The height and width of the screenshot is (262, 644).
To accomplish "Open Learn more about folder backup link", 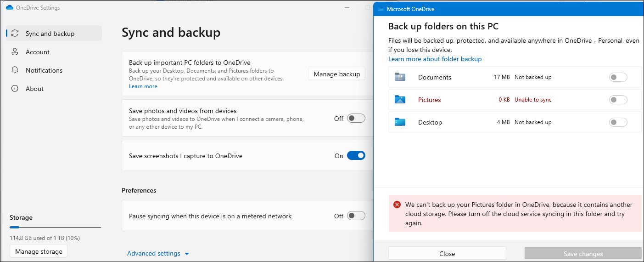I will click(x=435, y=59).
